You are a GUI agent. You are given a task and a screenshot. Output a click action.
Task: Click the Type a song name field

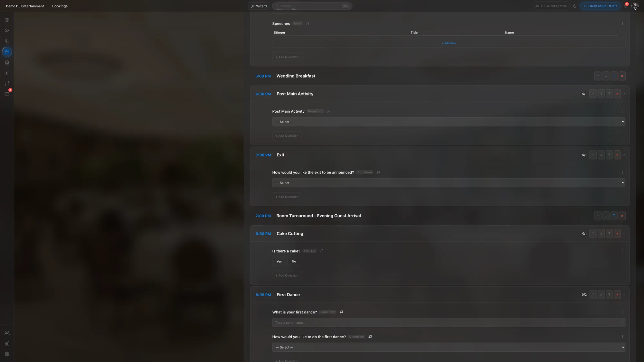449,323
